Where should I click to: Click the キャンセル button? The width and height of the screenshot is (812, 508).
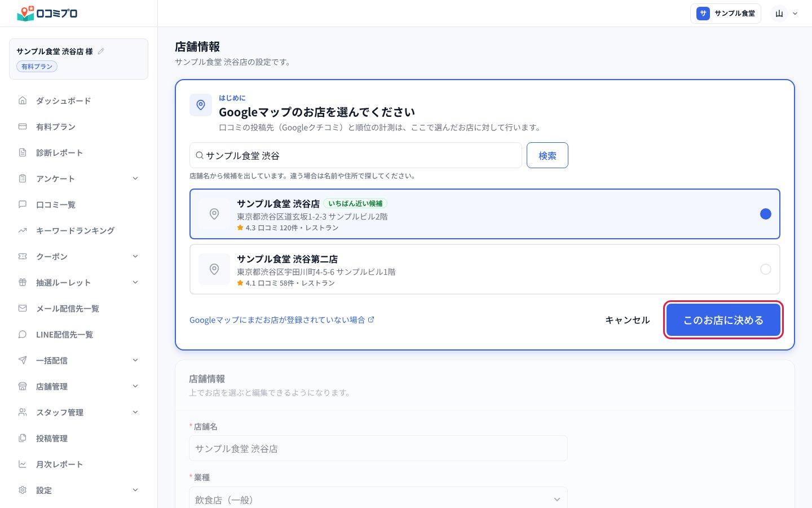(x=628, y=320)
